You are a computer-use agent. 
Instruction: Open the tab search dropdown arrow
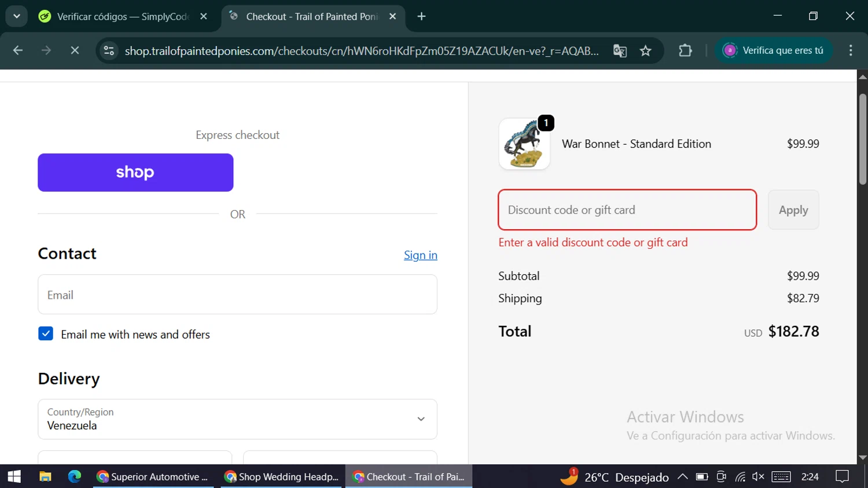tap(17, 16)
